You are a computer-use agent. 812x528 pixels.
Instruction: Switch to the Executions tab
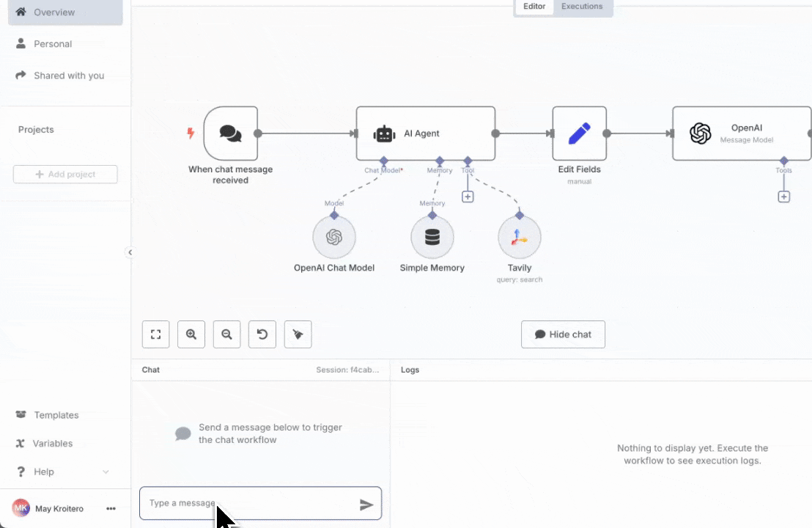(581, 6)
